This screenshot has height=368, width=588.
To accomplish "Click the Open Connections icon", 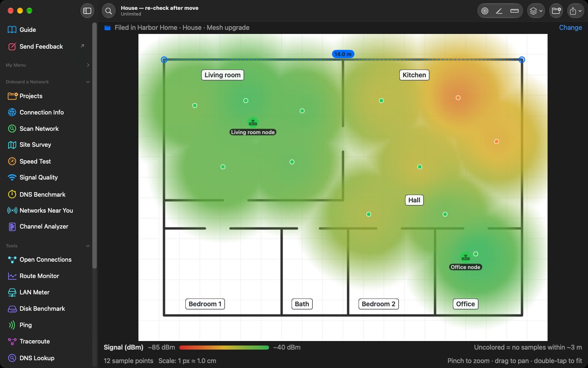I will point(12,259).
